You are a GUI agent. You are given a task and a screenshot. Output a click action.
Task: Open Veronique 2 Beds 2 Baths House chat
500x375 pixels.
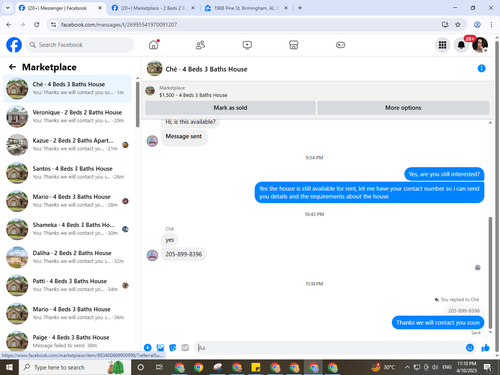tap(67, 116)
